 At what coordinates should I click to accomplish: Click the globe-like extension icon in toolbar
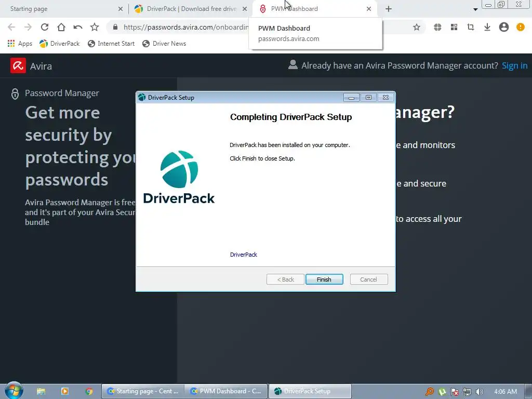tap(437, 27)
